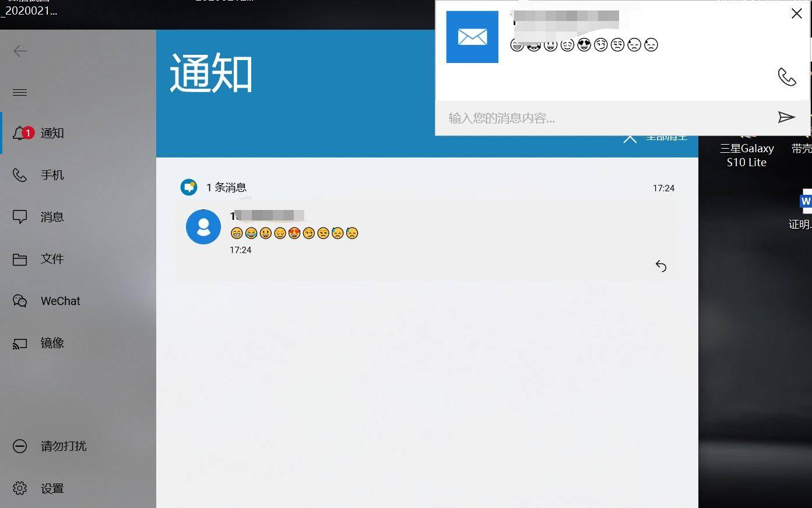
Task: Open the 文件 files section
Action: (51, 258)
